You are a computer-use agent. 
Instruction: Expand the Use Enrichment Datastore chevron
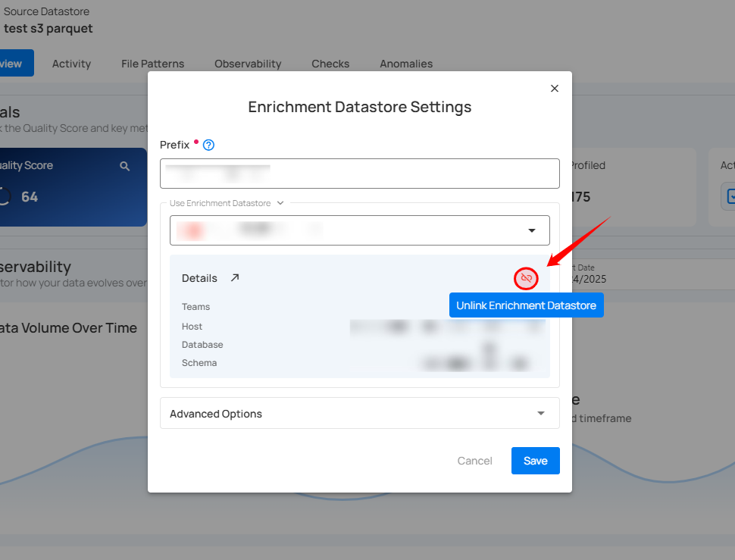coord(280,203)
